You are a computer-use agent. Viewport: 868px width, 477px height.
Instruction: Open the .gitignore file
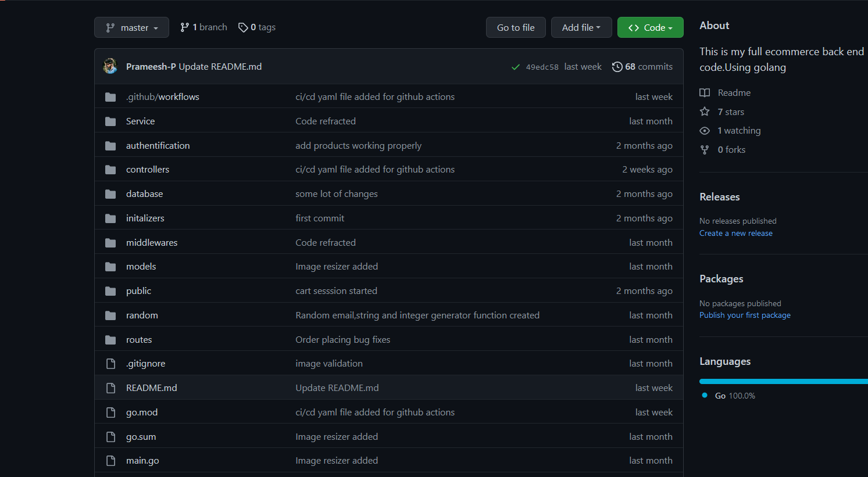tap(146, 364)
